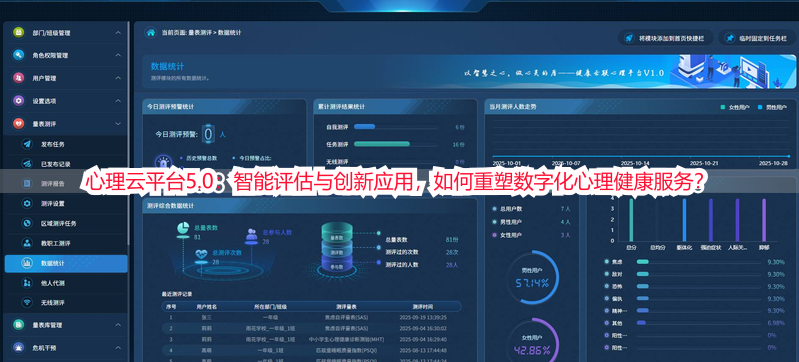This screenshot has width=799, height=362.
Task: Select the 数据统计 highlighted sidebar item
Action: click(x=66, y=263)
